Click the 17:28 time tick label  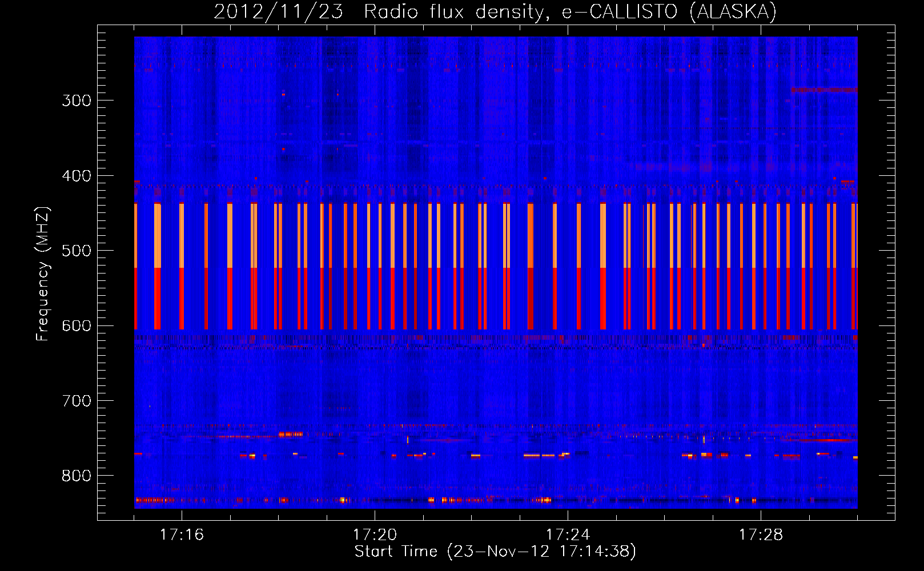point(761,535)
